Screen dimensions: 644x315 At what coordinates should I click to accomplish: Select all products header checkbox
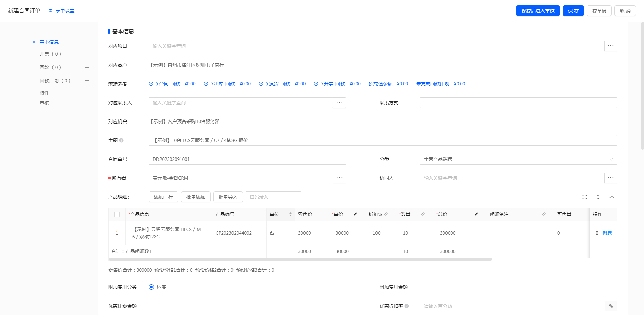117,214
